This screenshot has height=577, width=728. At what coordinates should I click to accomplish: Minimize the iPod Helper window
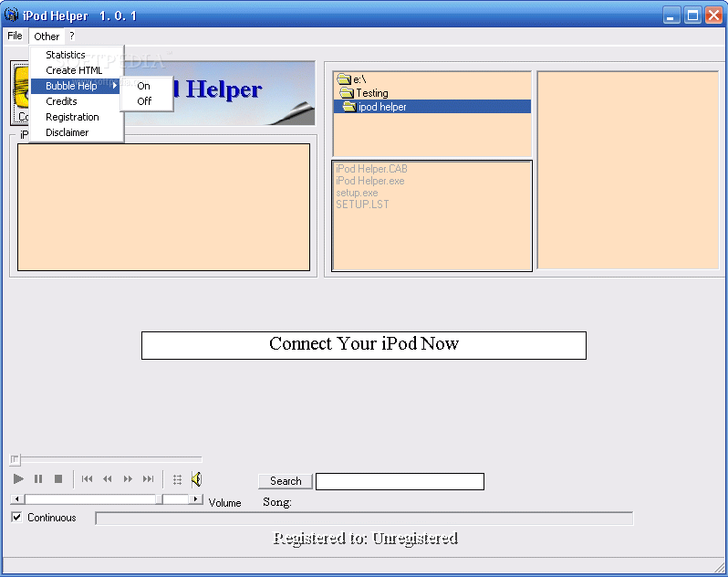[671, 16]
